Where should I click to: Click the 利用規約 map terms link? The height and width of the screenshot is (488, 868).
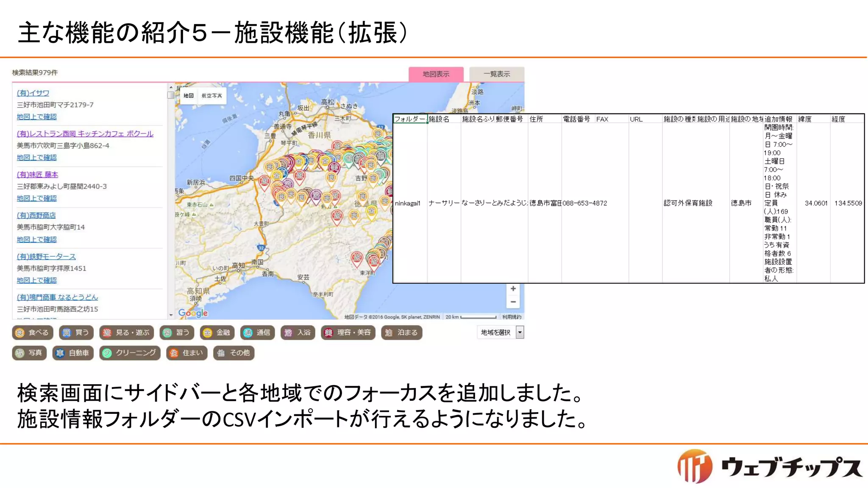tap(512, 317)
